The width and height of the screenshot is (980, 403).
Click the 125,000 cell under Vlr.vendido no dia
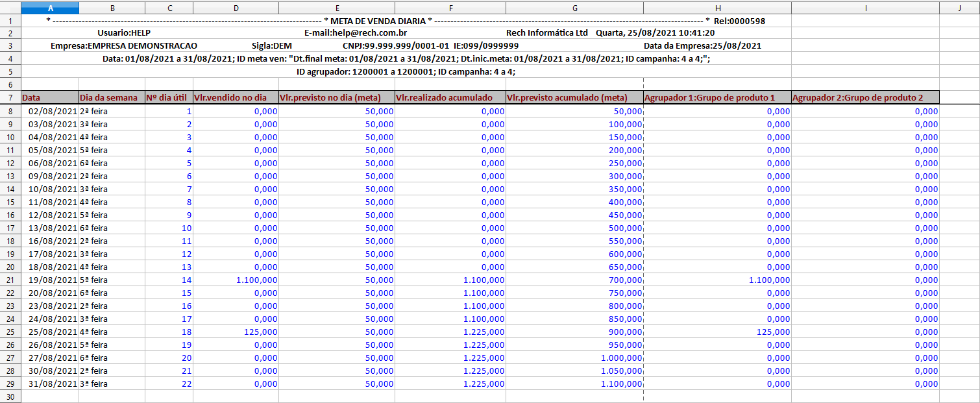coord(236,332)
